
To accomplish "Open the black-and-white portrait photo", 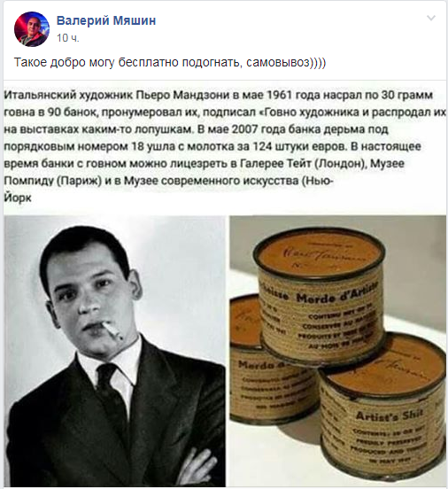I will tap(115, 351).
